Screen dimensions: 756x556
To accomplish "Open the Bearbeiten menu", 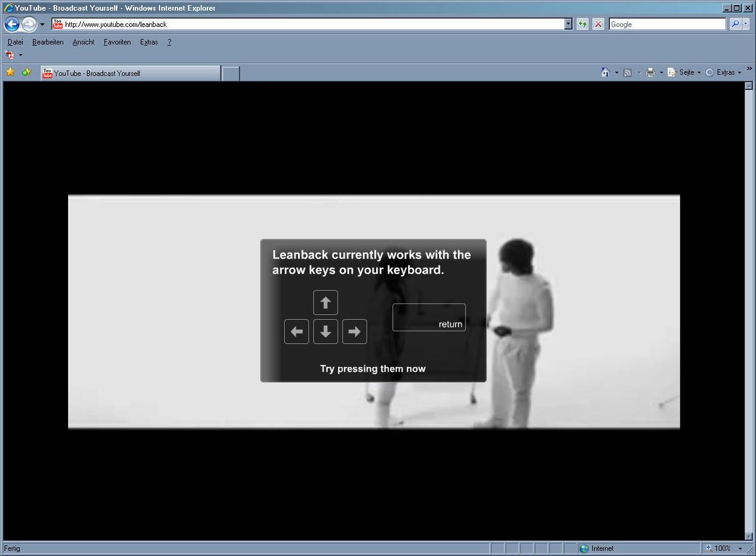I will (x=48, y=42).
